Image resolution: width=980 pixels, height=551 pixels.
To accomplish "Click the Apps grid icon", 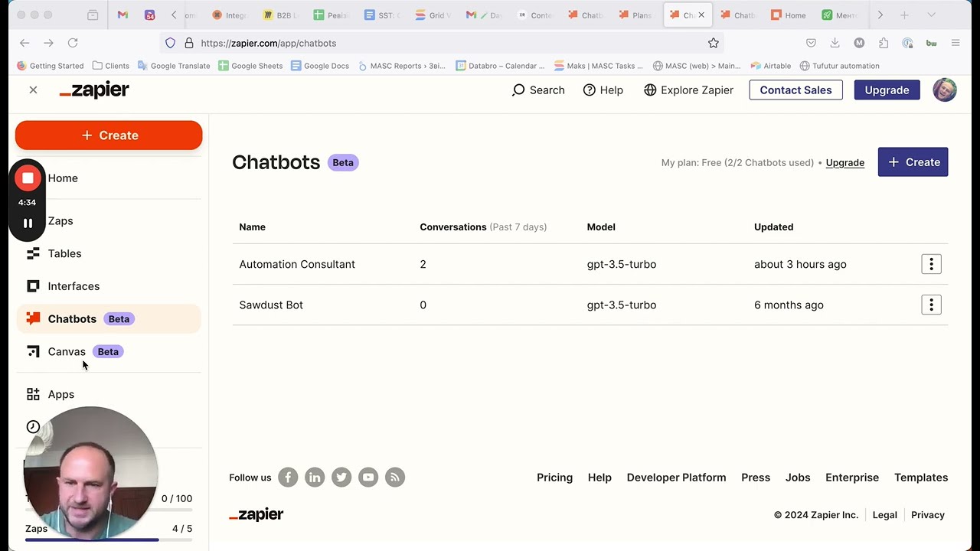I will tap(33, 395).
